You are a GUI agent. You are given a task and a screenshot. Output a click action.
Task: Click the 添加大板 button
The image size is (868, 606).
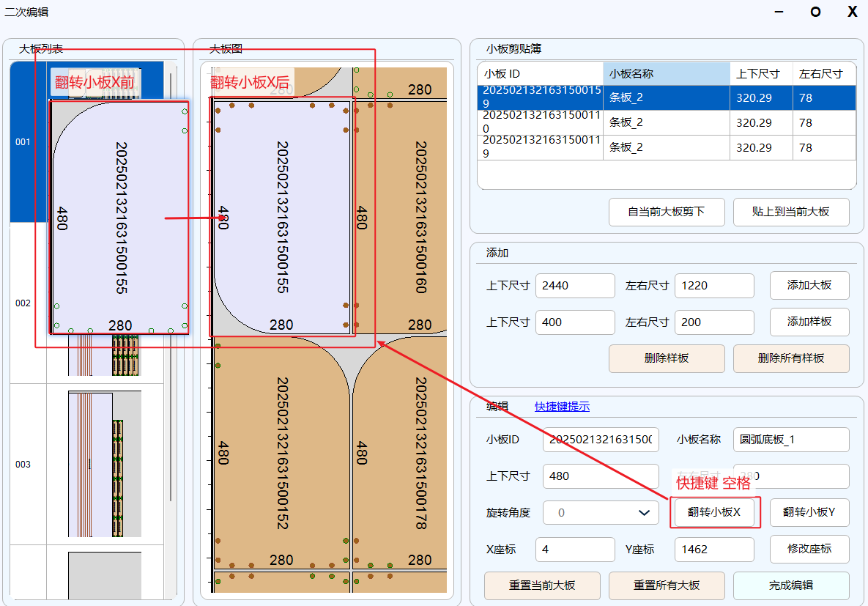coord(809,285)
